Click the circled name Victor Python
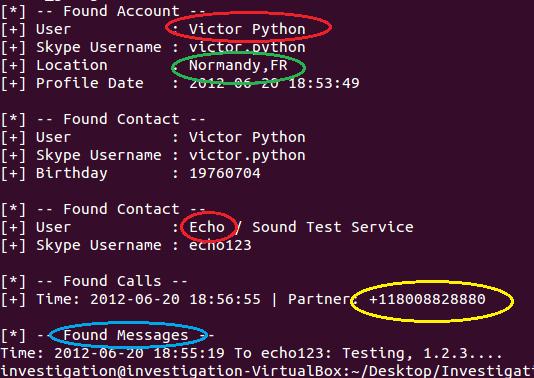Image resolution: width=534 pixels, height=378 pixels. point(247,29)
